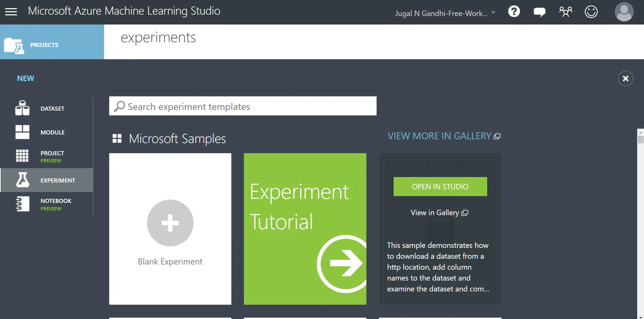Expand the Jugal N Gandhi workspace dropdown

click(445, 13)
